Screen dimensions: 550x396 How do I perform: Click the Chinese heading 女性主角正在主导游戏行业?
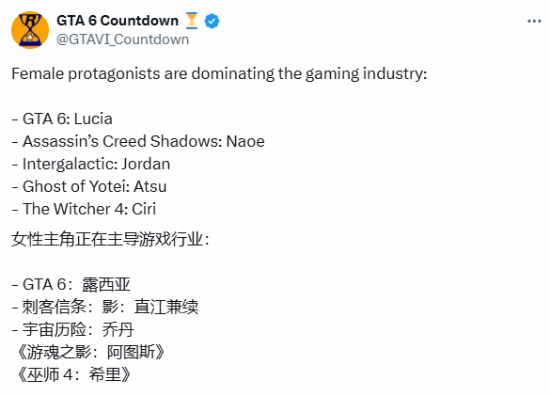[x=110, y=240]
